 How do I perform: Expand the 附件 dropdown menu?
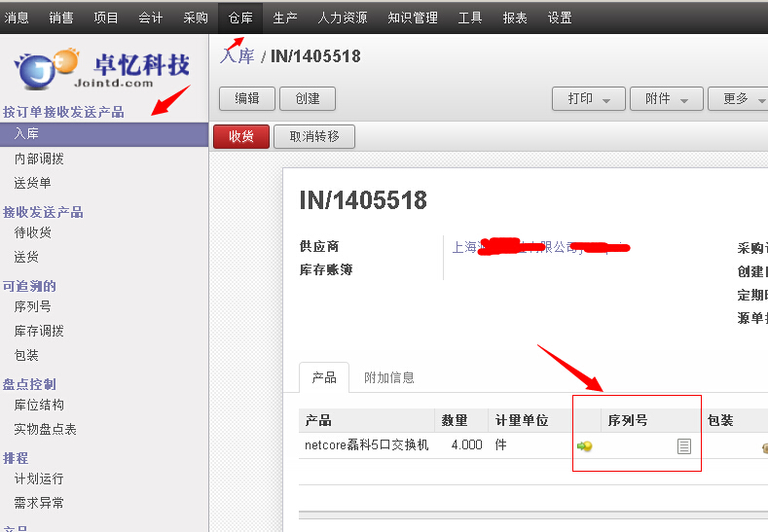click(x=666, y=99)
